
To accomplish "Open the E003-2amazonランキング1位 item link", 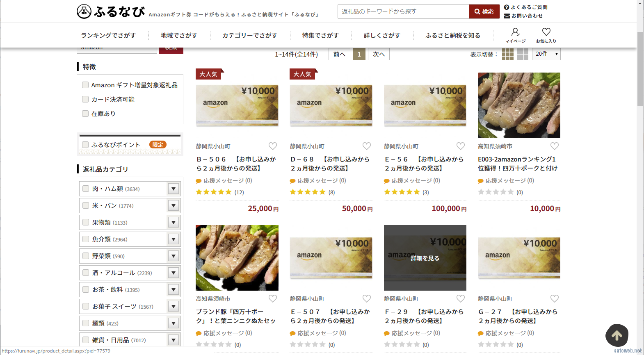I will (x=518, y=164).
